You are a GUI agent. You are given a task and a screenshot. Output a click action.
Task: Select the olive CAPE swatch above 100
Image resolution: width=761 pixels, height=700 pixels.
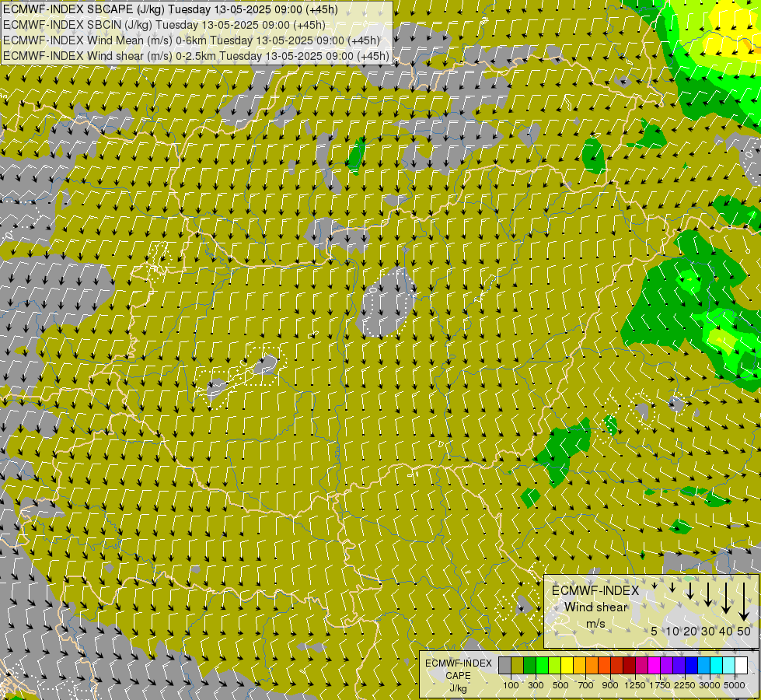pyautogui.click(x=518, y=666)
